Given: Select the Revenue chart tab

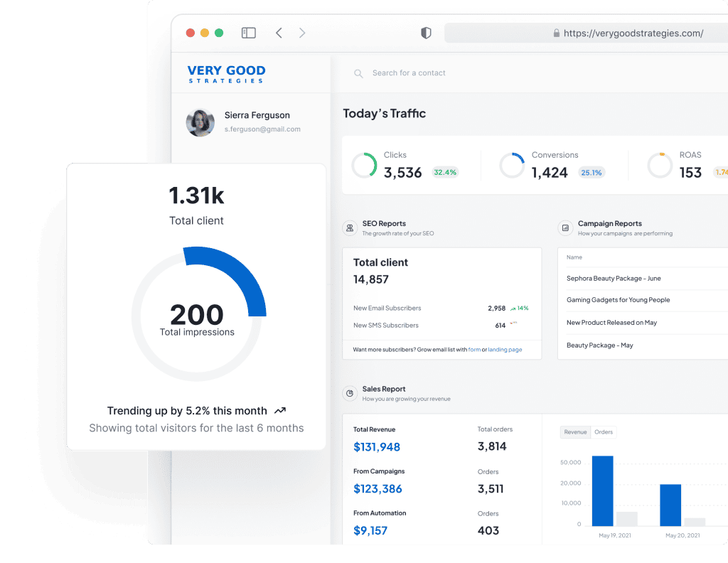Looking at the screenshot, I should click(575, 432).
